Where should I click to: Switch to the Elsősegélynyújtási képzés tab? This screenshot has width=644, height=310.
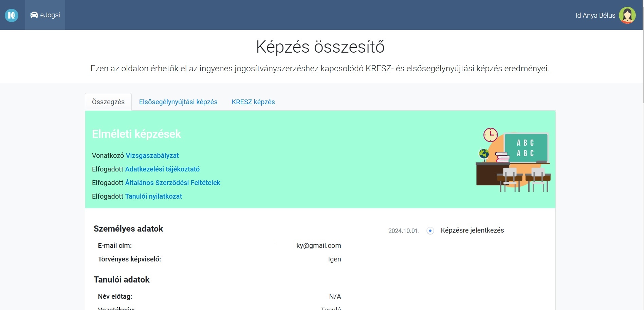pyautogui.click(x=178, y=102)
